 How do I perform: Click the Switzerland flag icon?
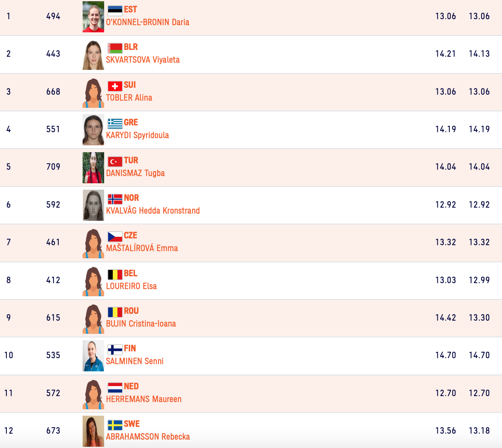click(115, 86)
